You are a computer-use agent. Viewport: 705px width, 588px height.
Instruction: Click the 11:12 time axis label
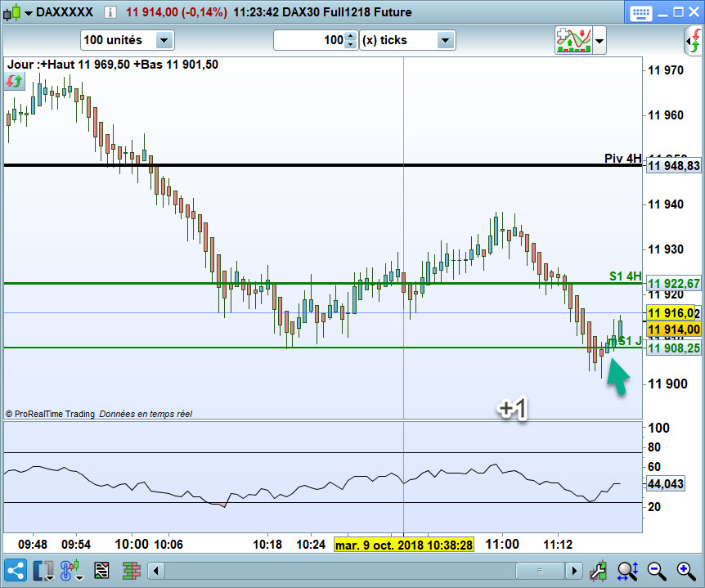pos(558,545)
